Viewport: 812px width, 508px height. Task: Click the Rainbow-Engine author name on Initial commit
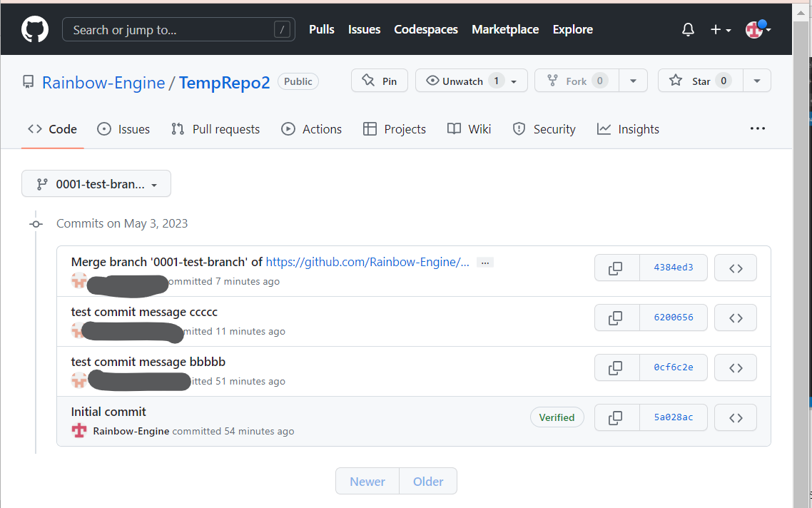click(131, 431)
